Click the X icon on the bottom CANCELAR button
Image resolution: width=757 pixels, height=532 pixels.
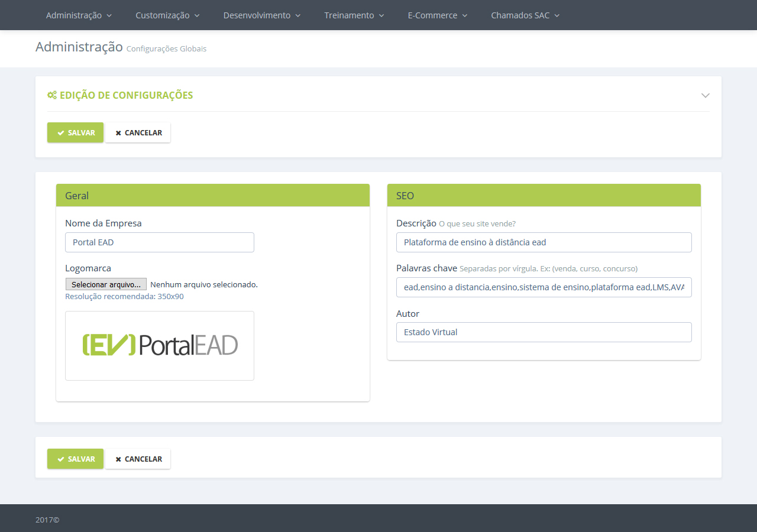tap(120, 459)
